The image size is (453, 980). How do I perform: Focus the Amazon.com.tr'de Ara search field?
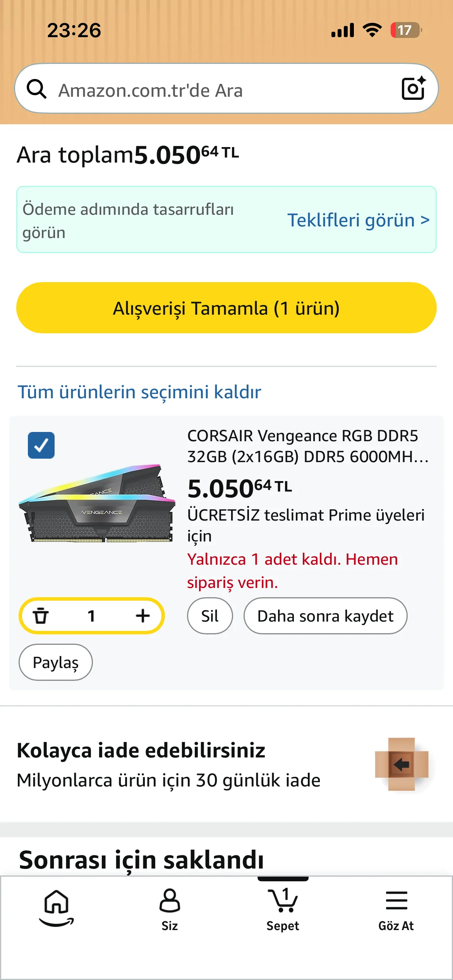226,89
